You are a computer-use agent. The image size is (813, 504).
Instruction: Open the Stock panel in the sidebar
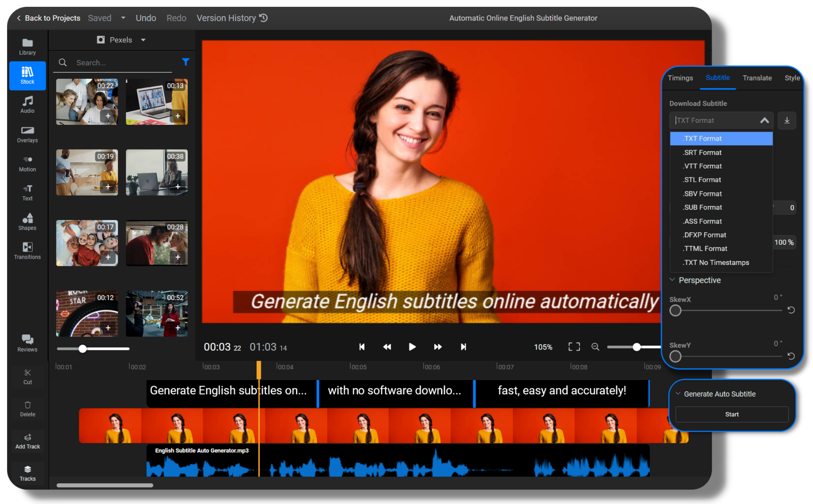pos(27,76)
